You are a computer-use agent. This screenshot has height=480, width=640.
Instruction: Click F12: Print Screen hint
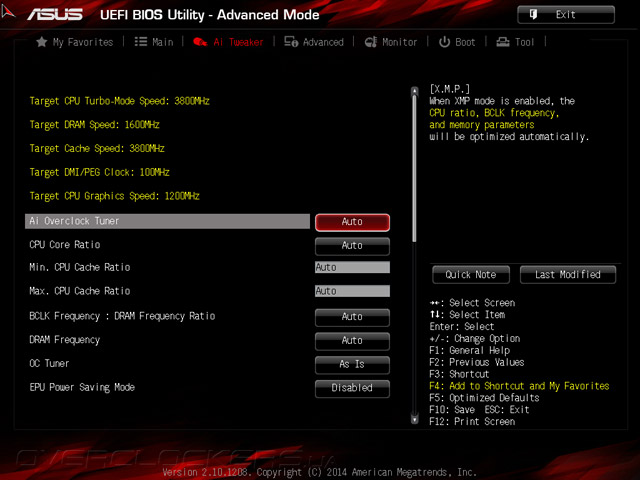pyautogui.click(x=472, y=422)
